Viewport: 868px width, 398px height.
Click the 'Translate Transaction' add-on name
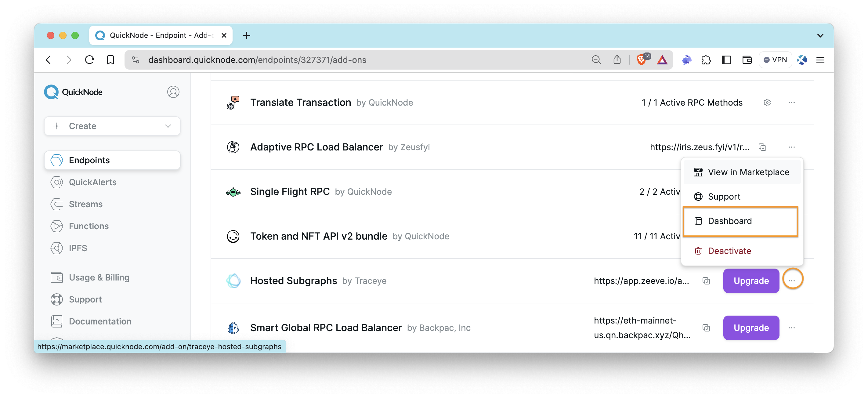pos(301,103)
